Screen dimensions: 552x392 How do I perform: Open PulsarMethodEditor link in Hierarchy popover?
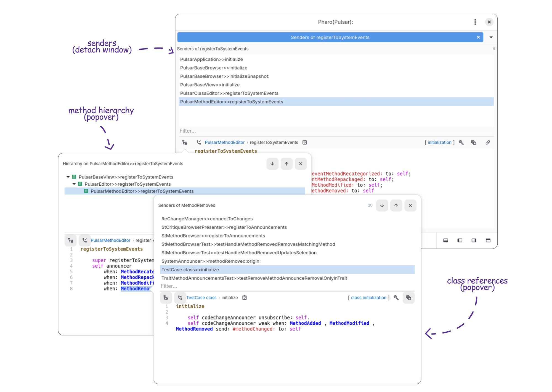tap(110, 240)
